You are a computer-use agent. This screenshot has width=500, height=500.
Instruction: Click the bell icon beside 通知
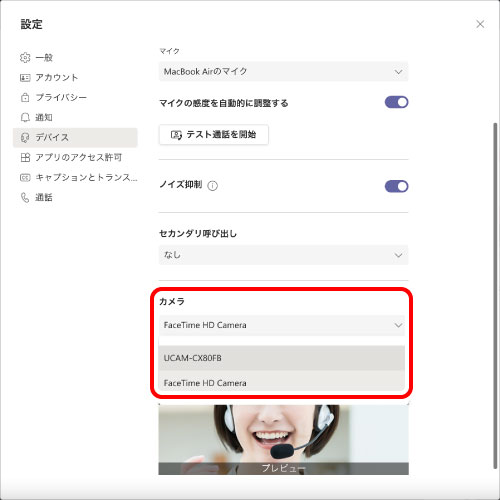click(x=25, y=117)
